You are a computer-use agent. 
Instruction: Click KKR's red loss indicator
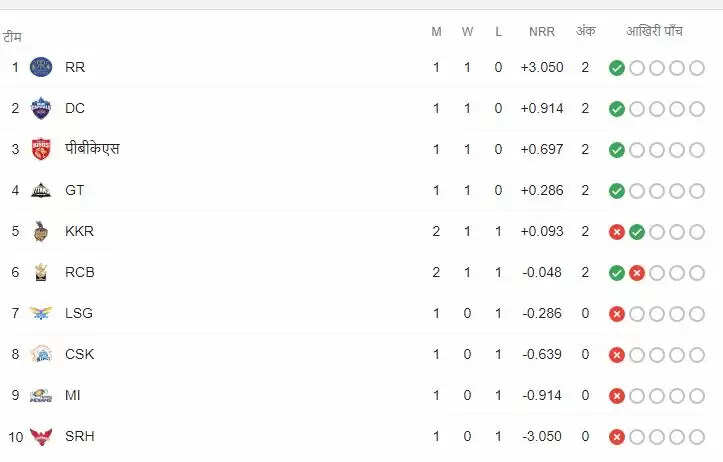(617, 232)
